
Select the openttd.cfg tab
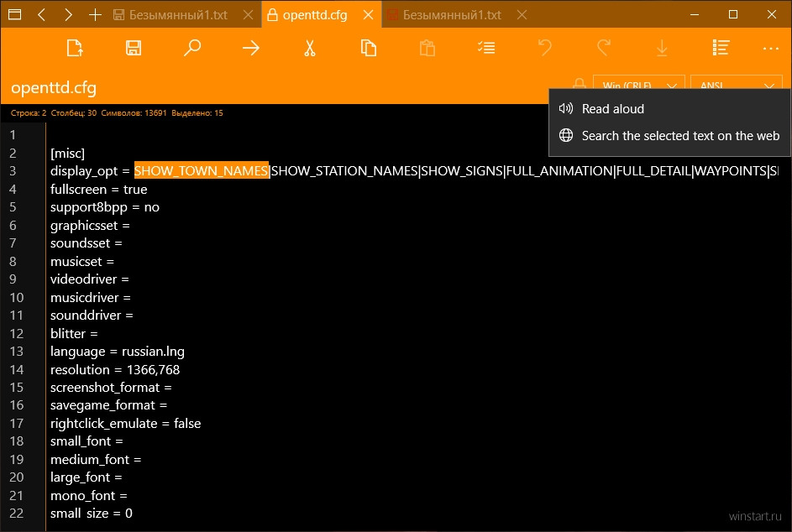315,15
